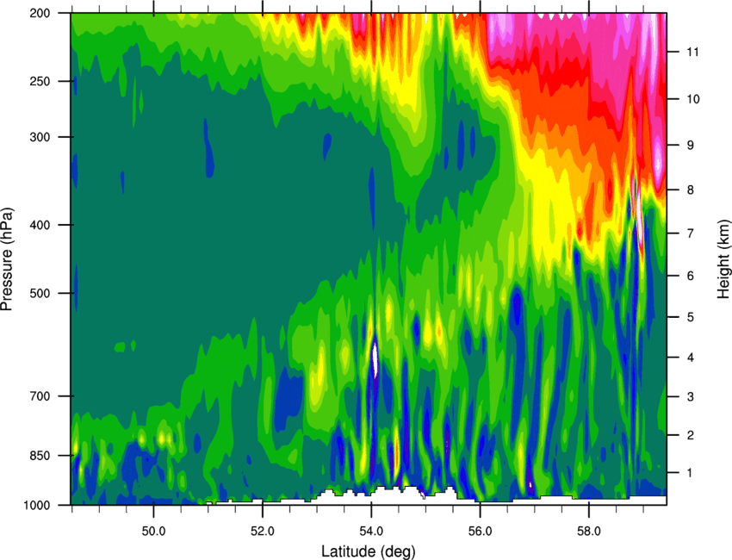Screen dimensions: 732x560
Task: Click the 3 km height label
Action: click(691, 396)
